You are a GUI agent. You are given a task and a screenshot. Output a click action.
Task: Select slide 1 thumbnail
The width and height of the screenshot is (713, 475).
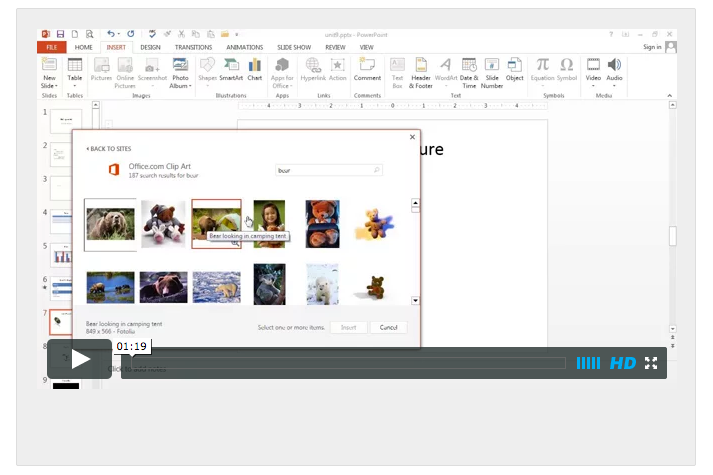[66, 121]
